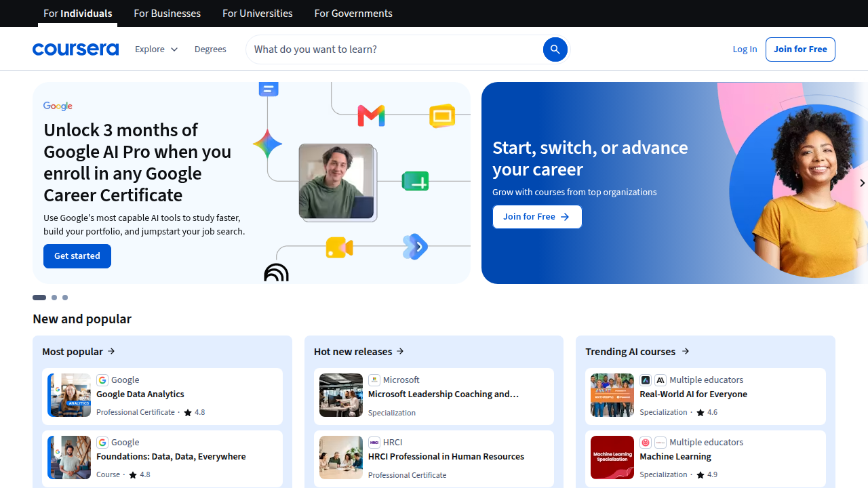Switch to the For Businesses tab

coord(167,14)
